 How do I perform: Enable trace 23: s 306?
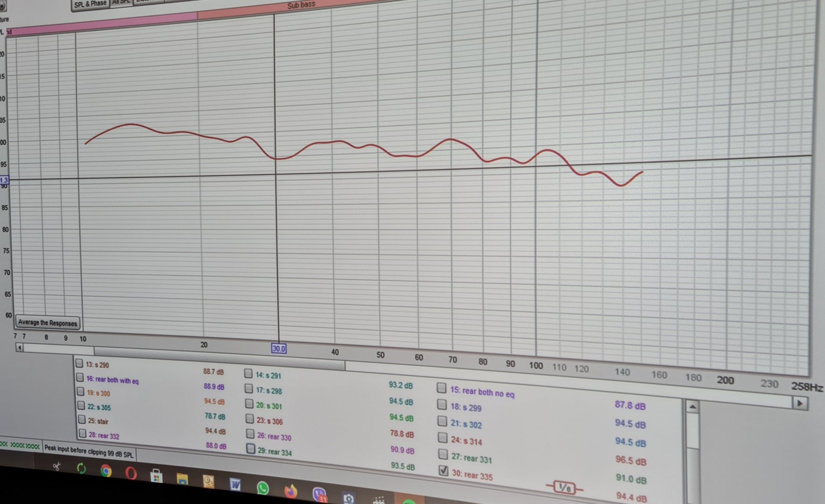tap(250, 419)
